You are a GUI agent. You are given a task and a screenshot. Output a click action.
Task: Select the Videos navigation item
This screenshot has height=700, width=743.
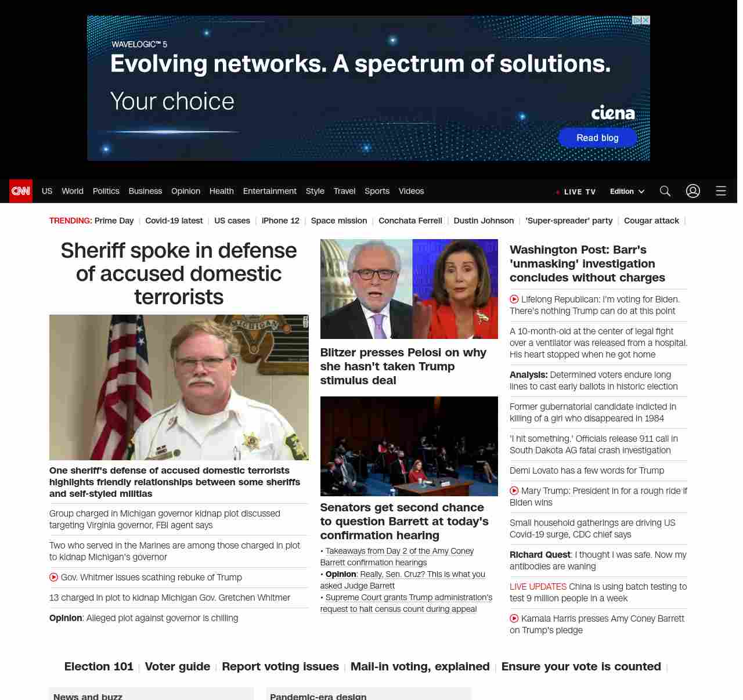[x=411, y=191]
